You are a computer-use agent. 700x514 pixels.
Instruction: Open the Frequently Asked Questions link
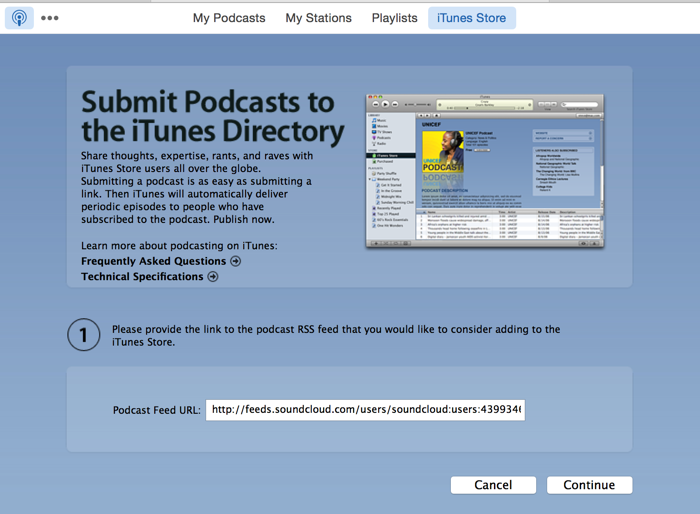click(154, 261)
